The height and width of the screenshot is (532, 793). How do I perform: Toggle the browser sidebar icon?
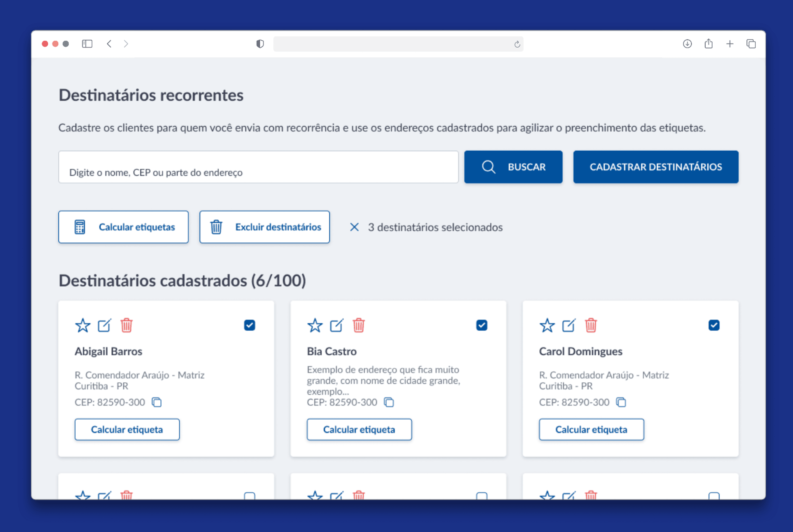(x=87, y=44)
